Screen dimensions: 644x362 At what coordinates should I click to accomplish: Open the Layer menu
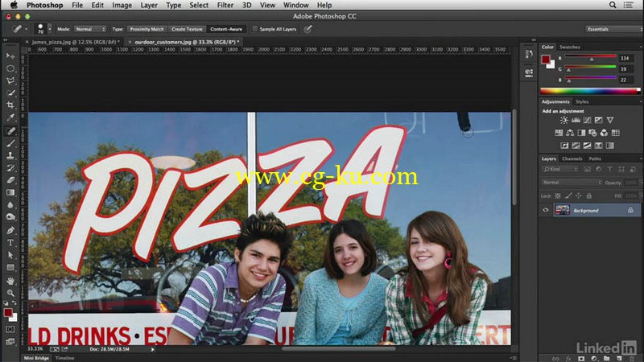(x=149, y=5)
